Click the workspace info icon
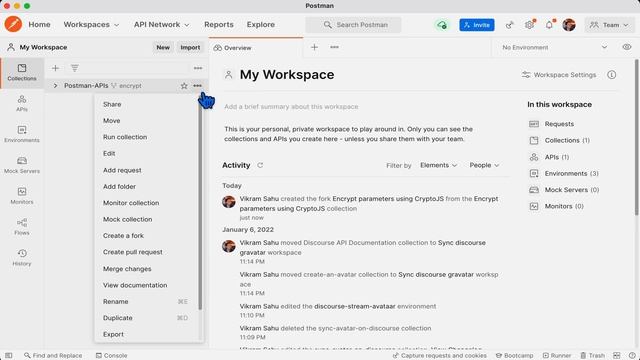Image resolution: width=640 pixels, height=360 pixels. [x=611, y=75]
